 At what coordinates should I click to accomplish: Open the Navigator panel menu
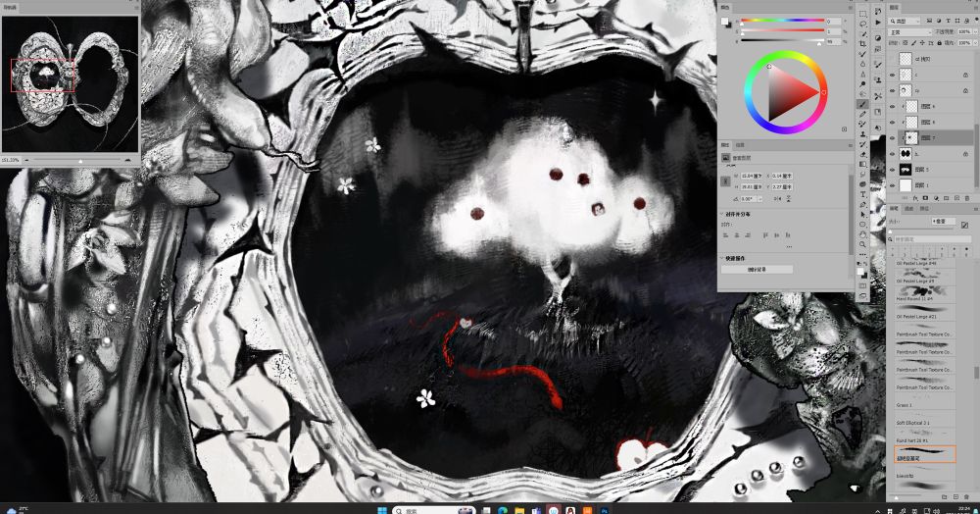click(136, 8)
